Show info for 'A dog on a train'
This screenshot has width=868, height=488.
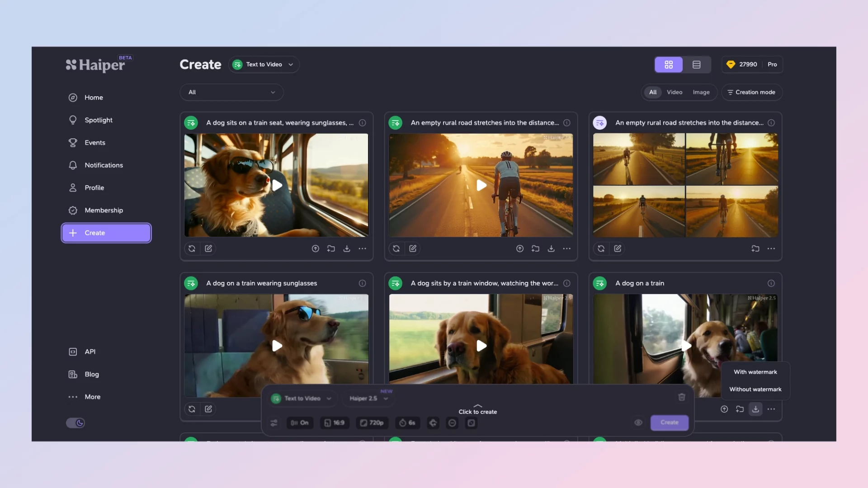click(771, 283)
